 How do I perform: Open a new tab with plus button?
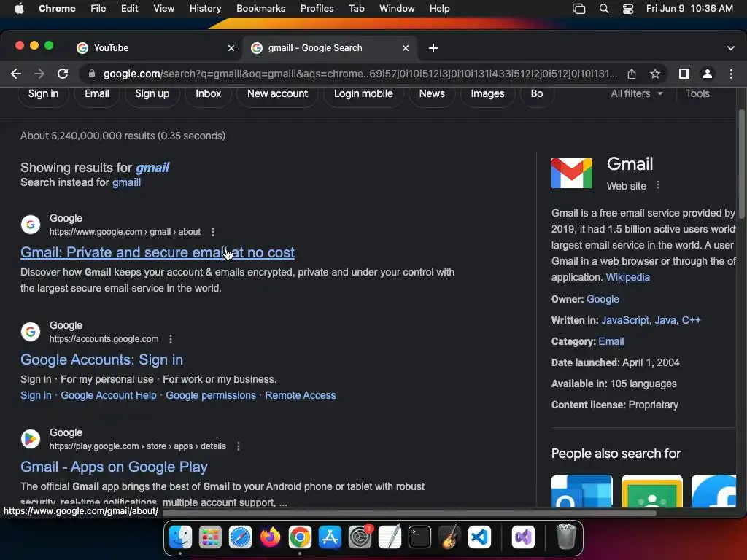point(433,48)
